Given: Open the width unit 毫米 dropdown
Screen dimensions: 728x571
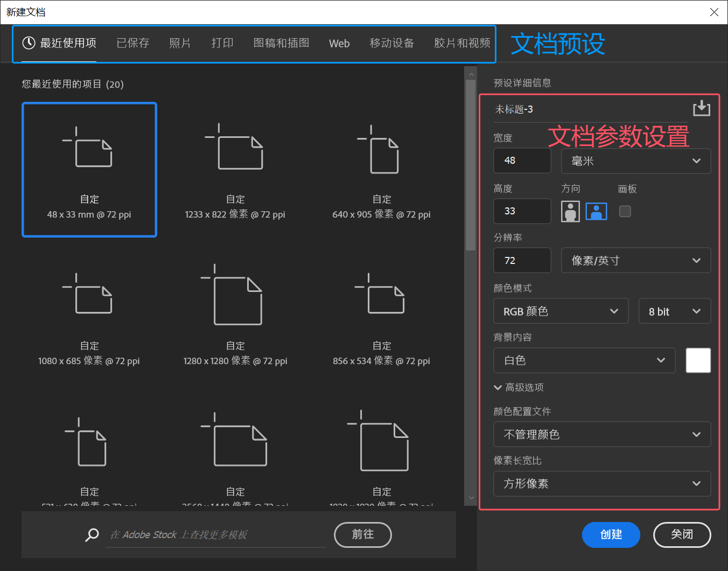Looking at the screenshot, I should [636, 161].
